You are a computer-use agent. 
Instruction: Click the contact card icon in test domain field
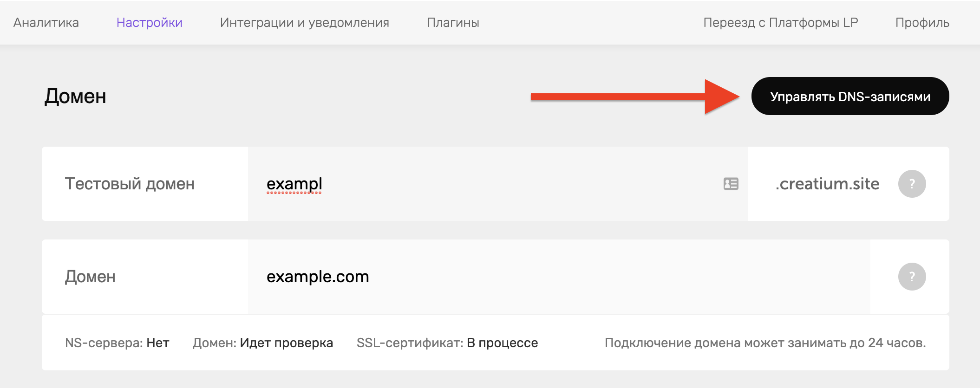[x=731, y=184]
